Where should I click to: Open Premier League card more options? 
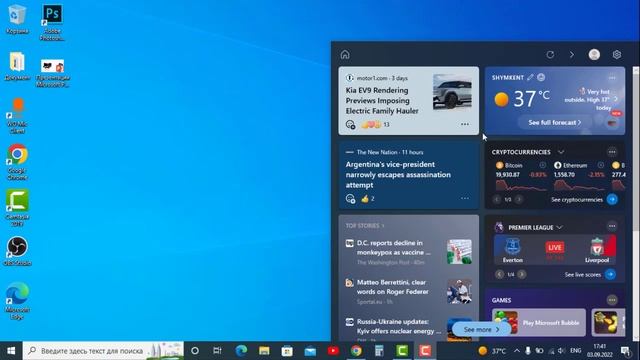tap(612, 226)
